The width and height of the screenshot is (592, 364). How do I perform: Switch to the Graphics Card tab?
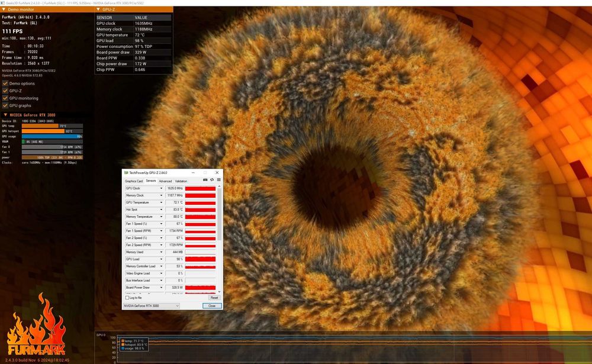pyautogui.click(x=134, y=181)
